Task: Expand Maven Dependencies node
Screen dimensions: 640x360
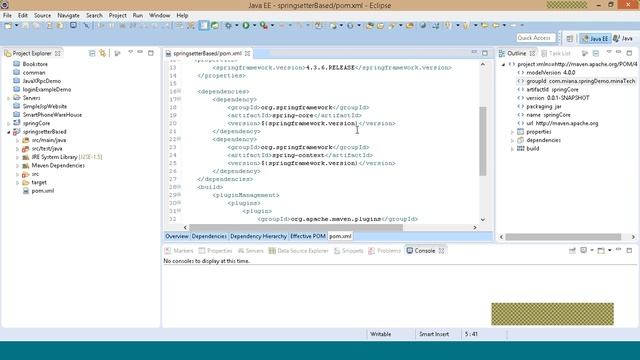Action: point(18,165)
